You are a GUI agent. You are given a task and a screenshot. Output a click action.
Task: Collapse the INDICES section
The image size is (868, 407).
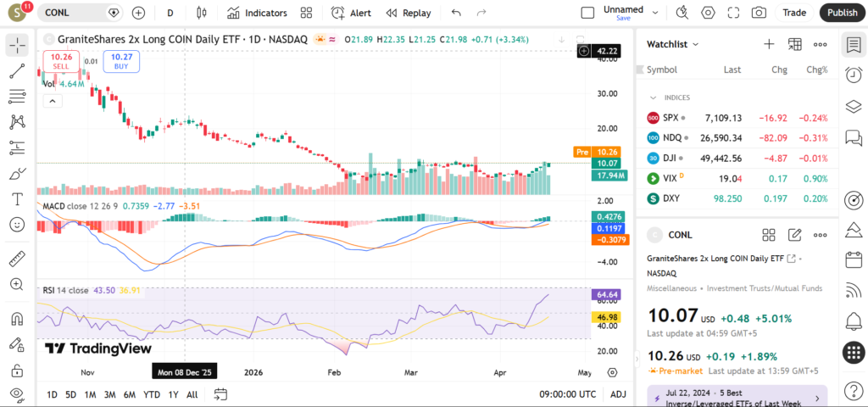[653, 98]
